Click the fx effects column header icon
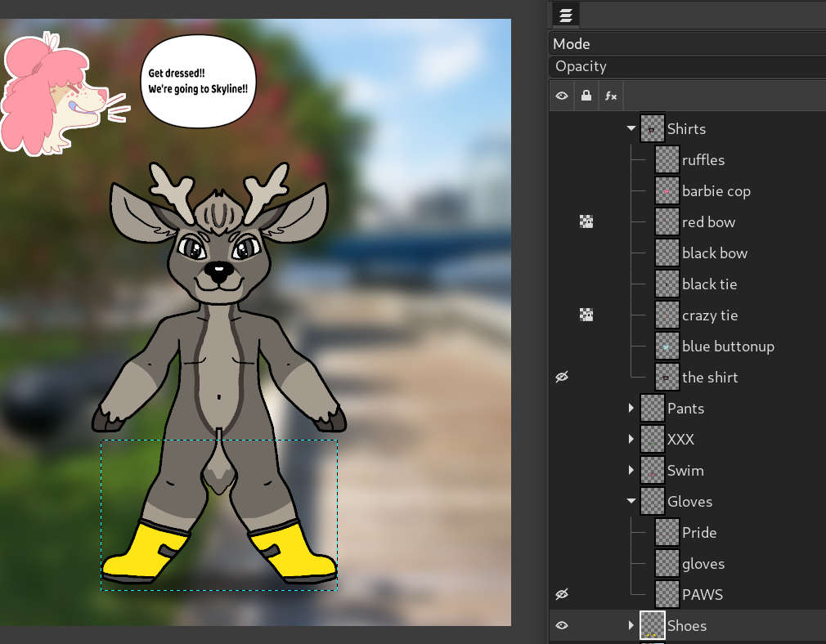Screen dimensions: 826x644 point(610,96)
